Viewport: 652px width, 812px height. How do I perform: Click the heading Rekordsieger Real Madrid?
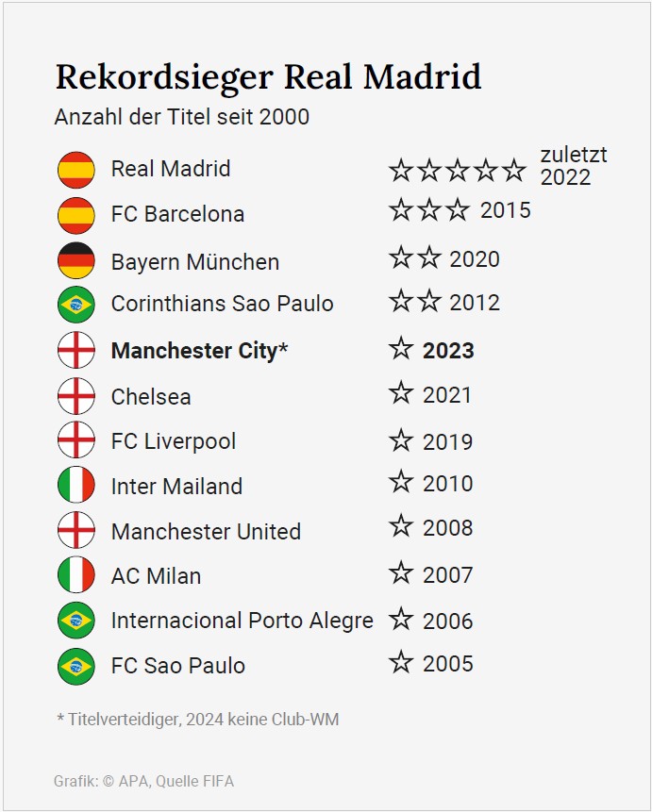(268, 76)
